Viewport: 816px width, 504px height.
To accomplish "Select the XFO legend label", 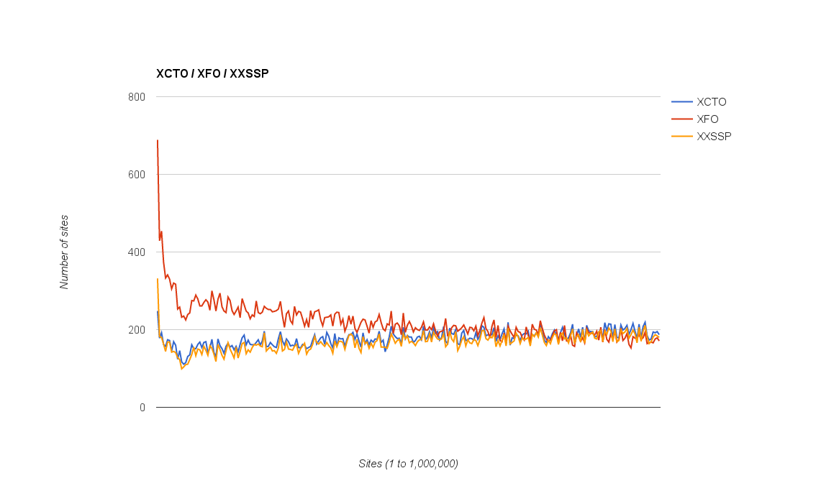I will coord(707,119).
